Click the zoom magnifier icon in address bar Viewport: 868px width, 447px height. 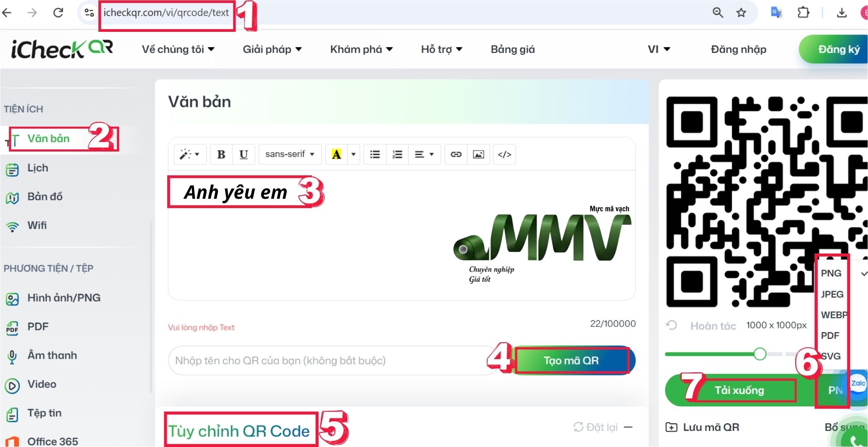[718, 13]
